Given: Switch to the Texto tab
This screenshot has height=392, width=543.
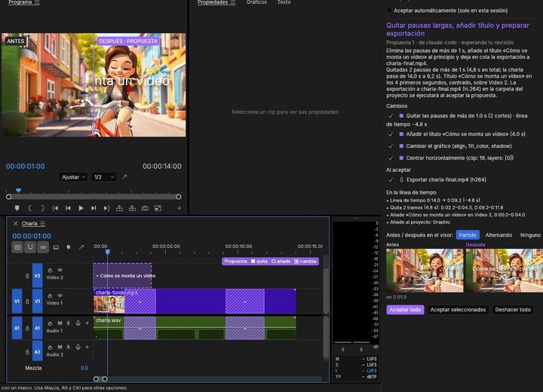Looking at the screenshot, I should pyautogui.click(x=284, y=2).
